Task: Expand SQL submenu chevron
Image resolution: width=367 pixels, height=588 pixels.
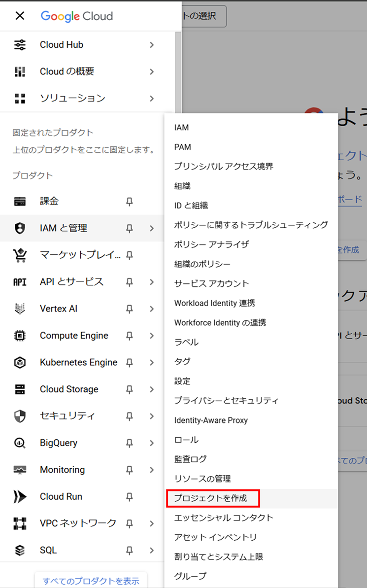Action: pos(151,551)
